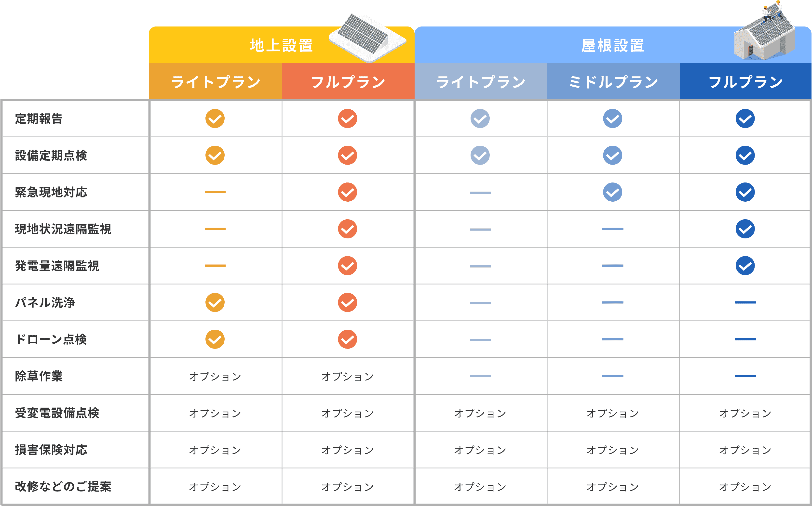Image resolution: width=812 pixels, height=506 pixels.
Task: Click 現地状況遠隔監視 dash under ground ライトプラン
Action: coord(215,229)
